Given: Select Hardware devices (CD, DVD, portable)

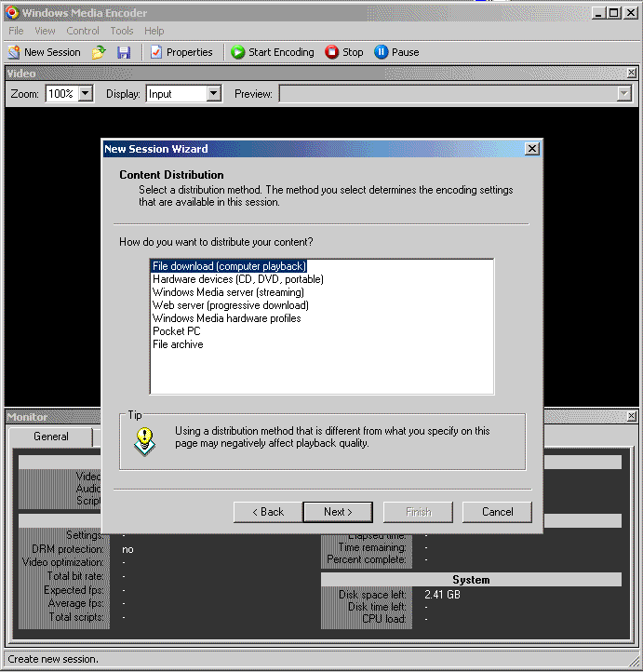Looking at the screenshot, I should (x=237, y=279).
